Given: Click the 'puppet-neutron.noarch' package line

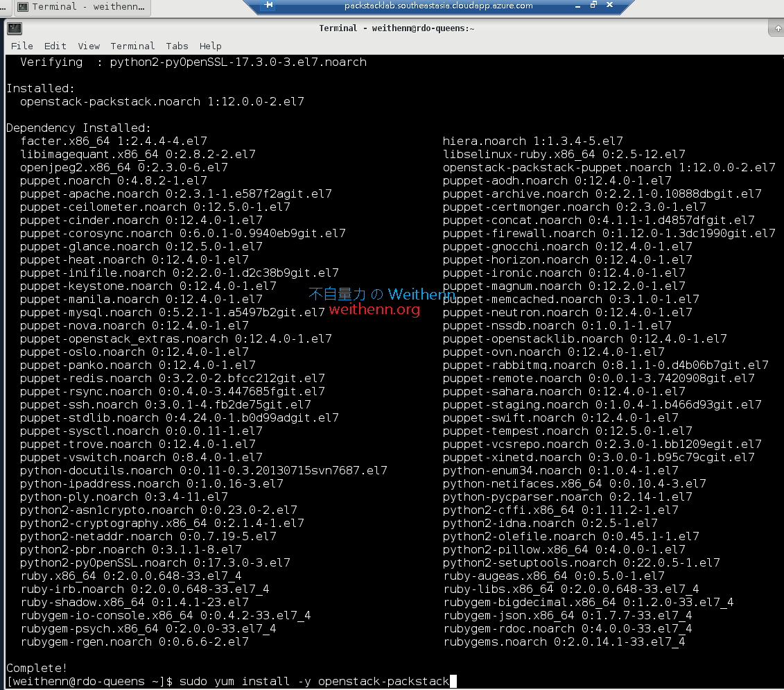Looking at the screenshot, I should pos(568,313).
